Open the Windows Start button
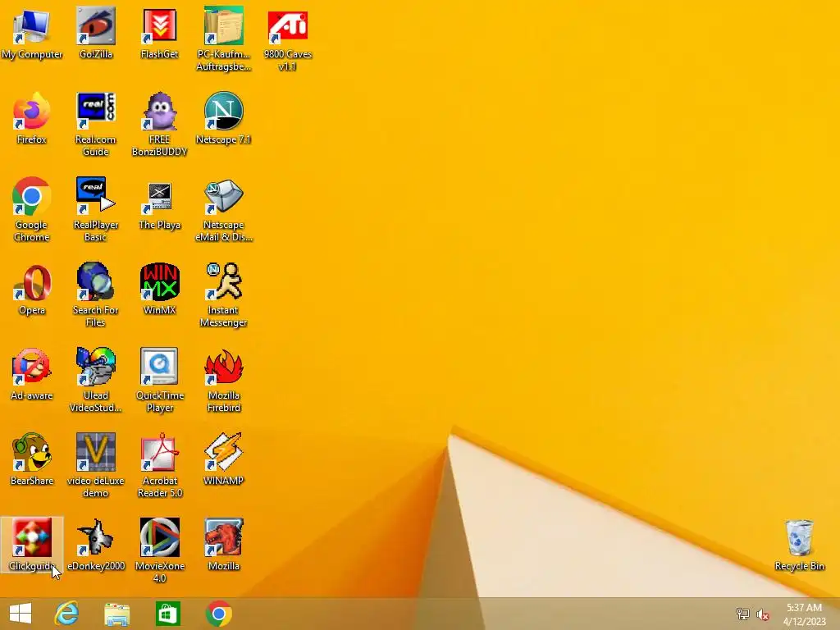 click(x=21, y=614)
